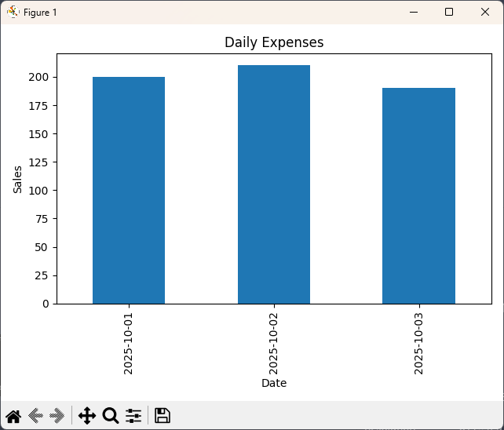Click the 'Daily Expenses' chart title
504x430 pixels.
point(274,42)
